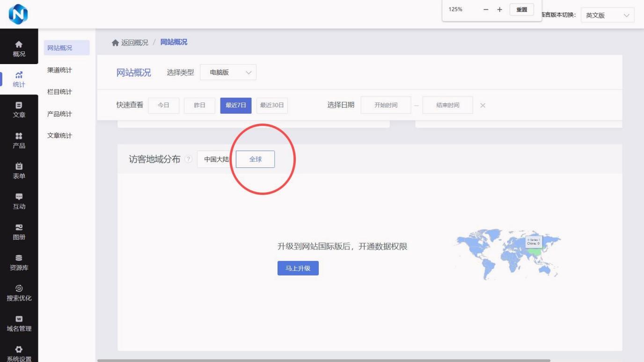Image resolution: width=644 pixels, height=362 pixels.
Task: Select the 文章 article sidebar icon
Action: point(19,109)
